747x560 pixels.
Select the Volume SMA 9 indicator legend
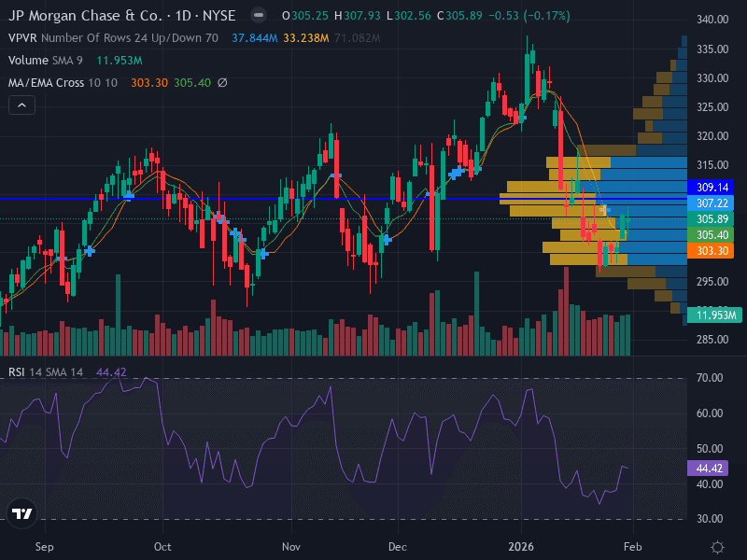pyautogui.click(x=45, y=61)
